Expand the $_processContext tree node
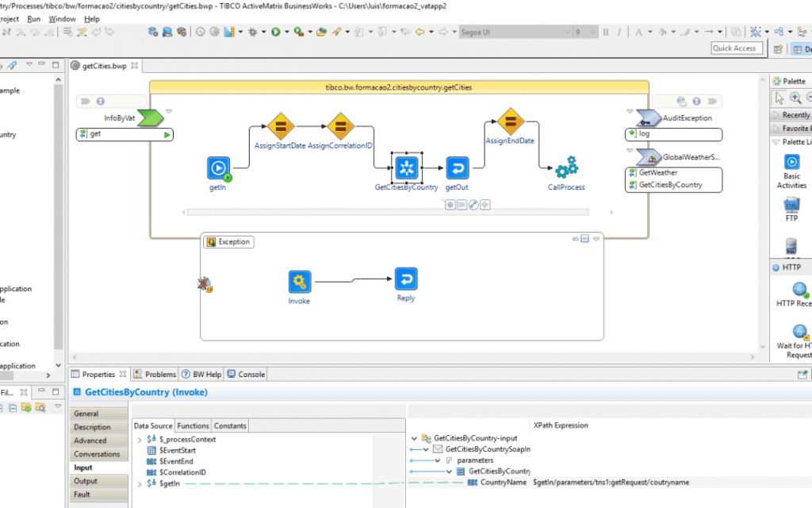This screenshot has width=812, height=508. click(x=140, y=440)
